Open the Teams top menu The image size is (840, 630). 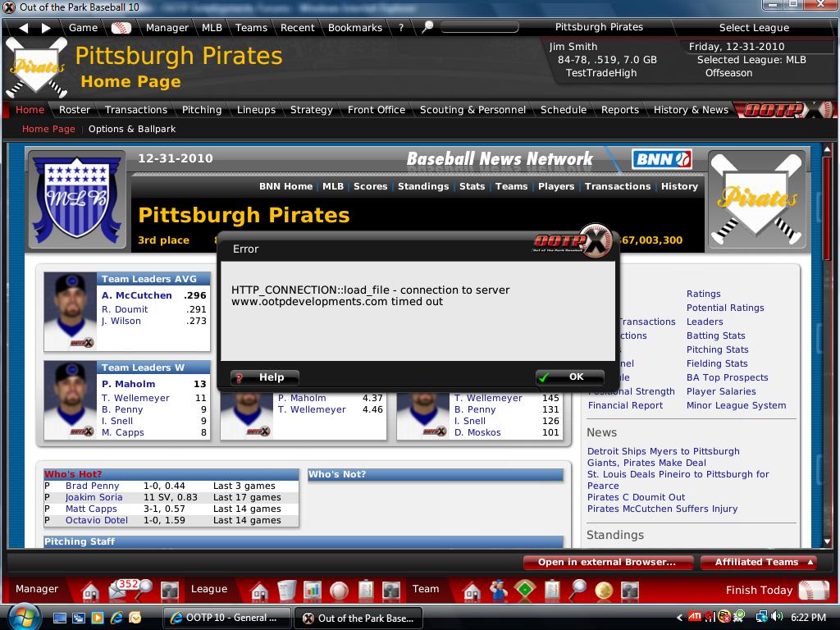click(x=251, y=28)
